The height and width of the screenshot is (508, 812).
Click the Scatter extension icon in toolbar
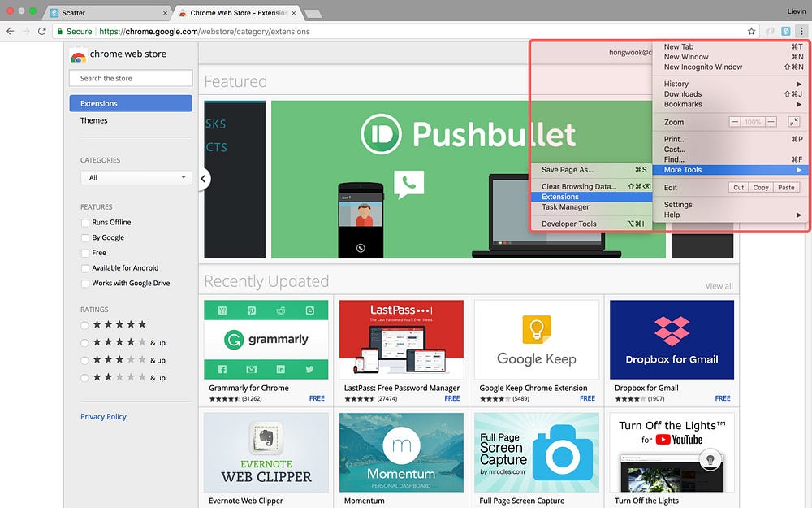click(x=785, y=31)
